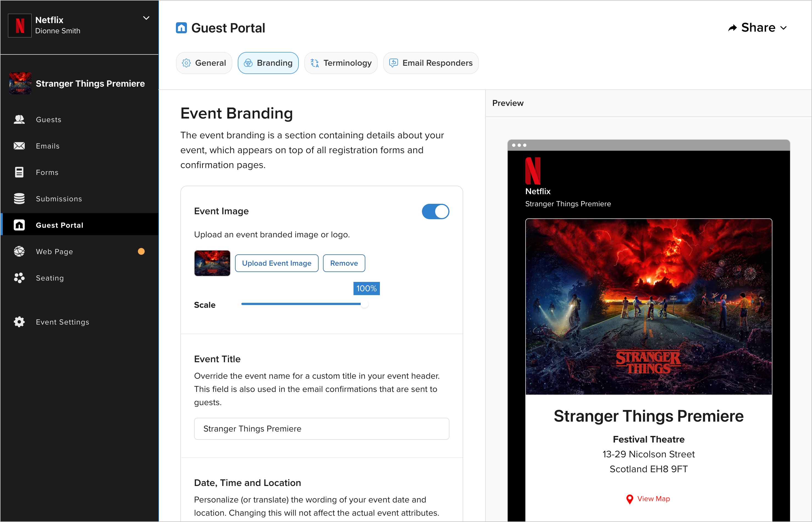812x522 pixels.
Task: Expand the Netflix account dropdown chevron
Action: pyautogui.click(x=146, y=18)
